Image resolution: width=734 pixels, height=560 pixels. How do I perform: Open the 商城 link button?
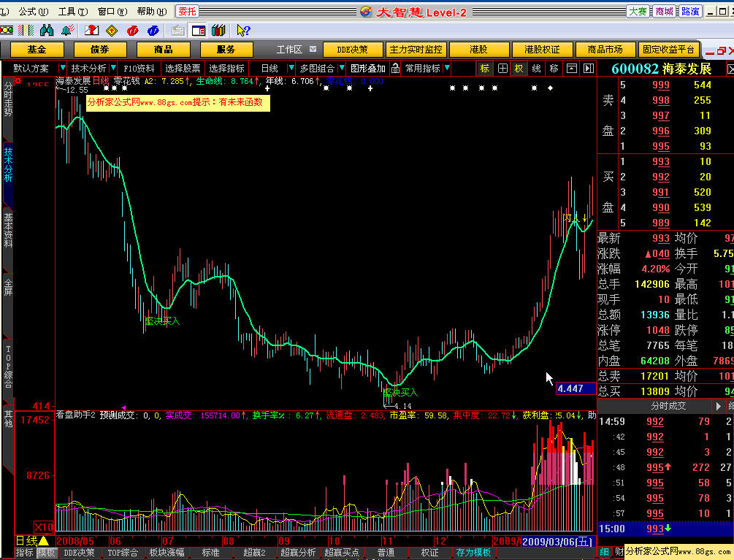(663, 11)
